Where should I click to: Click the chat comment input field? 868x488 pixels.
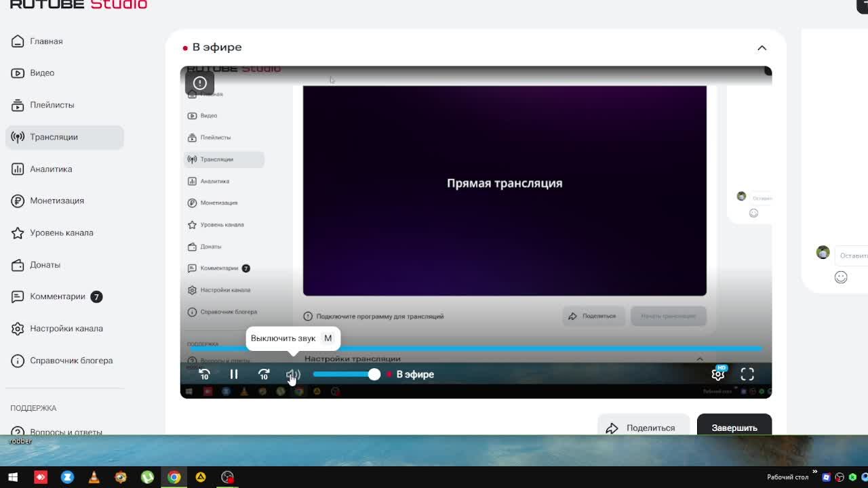tap(852, 256)
